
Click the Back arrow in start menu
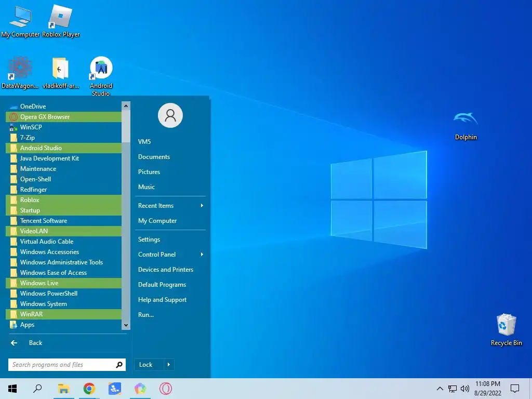pos(14,343)
